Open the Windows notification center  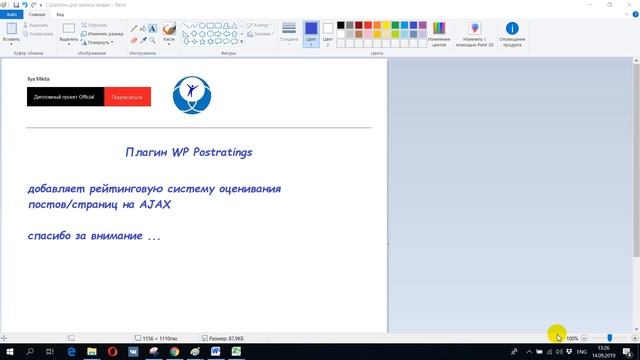627,351
